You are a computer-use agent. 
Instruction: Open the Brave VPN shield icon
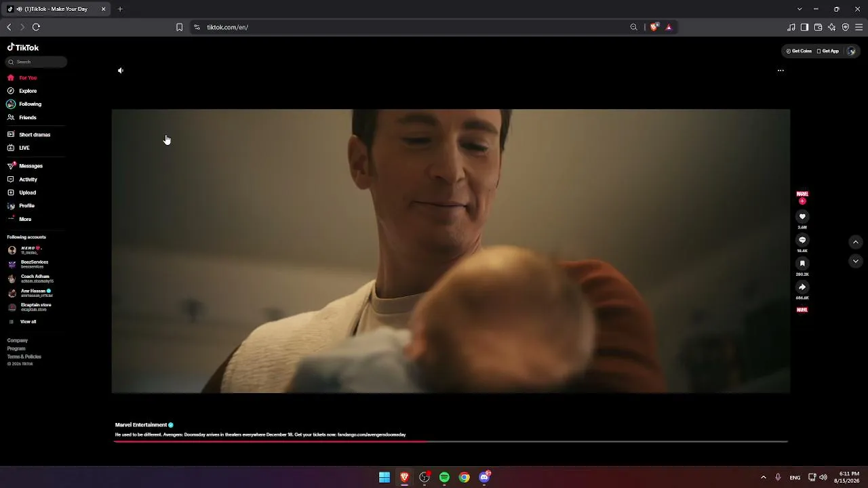click(x=846, y=27)
